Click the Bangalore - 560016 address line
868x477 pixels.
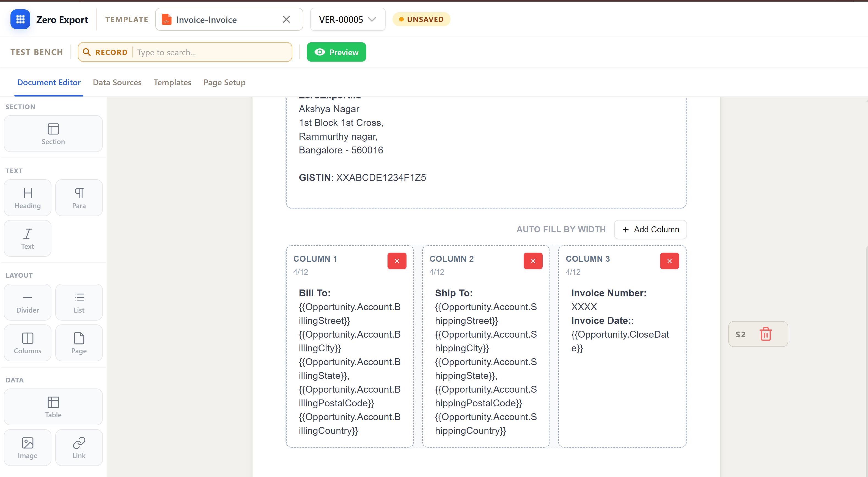pos(341,150)
